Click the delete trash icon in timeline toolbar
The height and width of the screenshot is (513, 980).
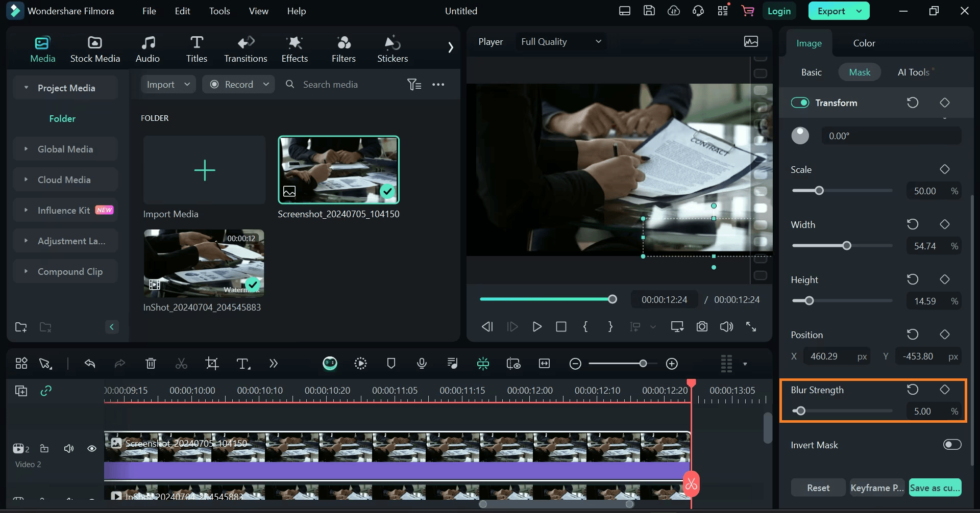pos(151,364)
